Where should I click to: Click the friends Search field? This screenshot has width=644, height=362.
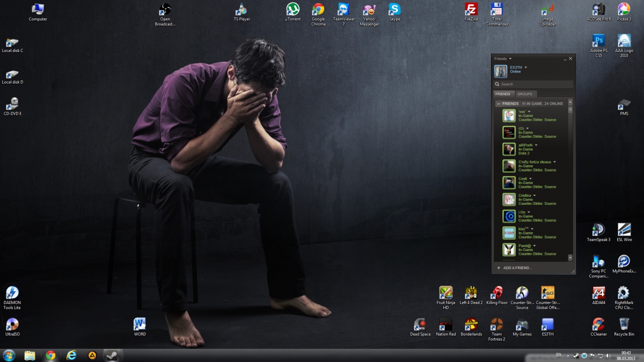point(533,84)
